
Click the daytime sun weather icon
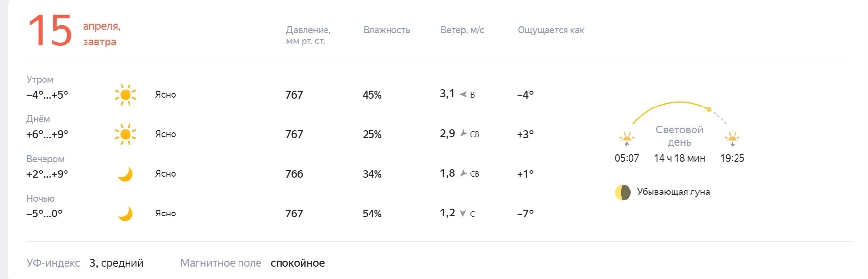(126, 134)
